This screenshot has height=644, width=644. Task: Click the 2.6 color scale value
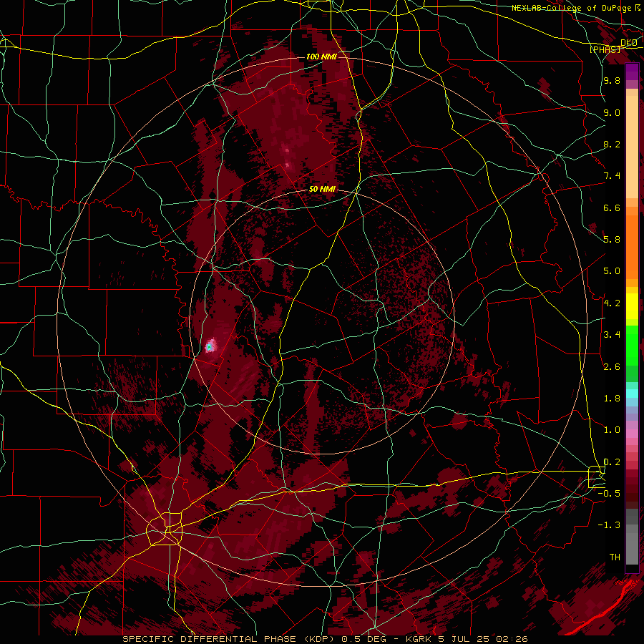612,366
